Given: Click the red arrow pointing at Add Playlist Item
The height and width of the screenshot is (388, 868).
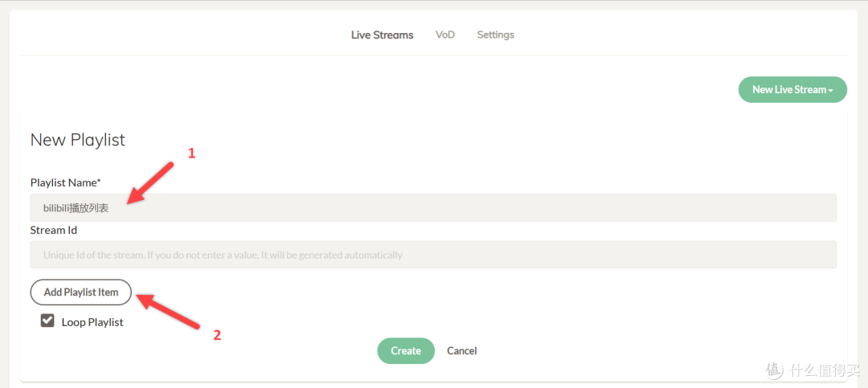Looking at the screenshot, I should (x=169, y=312).
